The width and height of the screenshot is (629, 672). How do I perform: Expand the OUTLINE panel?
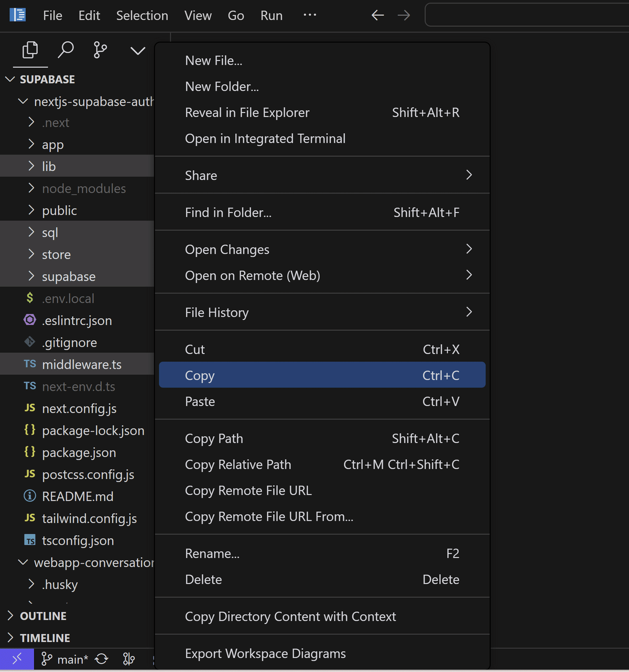click(10, 615)
